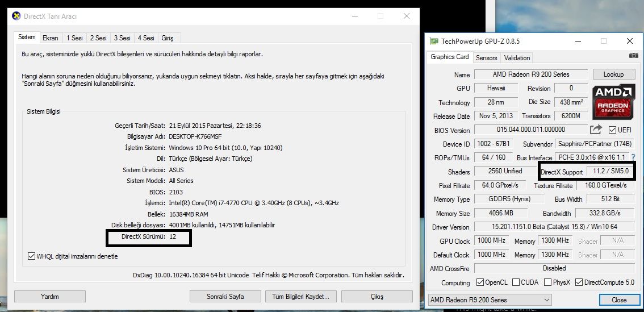Image resolution: width=644 pixels, height=312 pixels.
Task: Click the 332.8 GB/s Bandwidth field
Action: (605, 213)
